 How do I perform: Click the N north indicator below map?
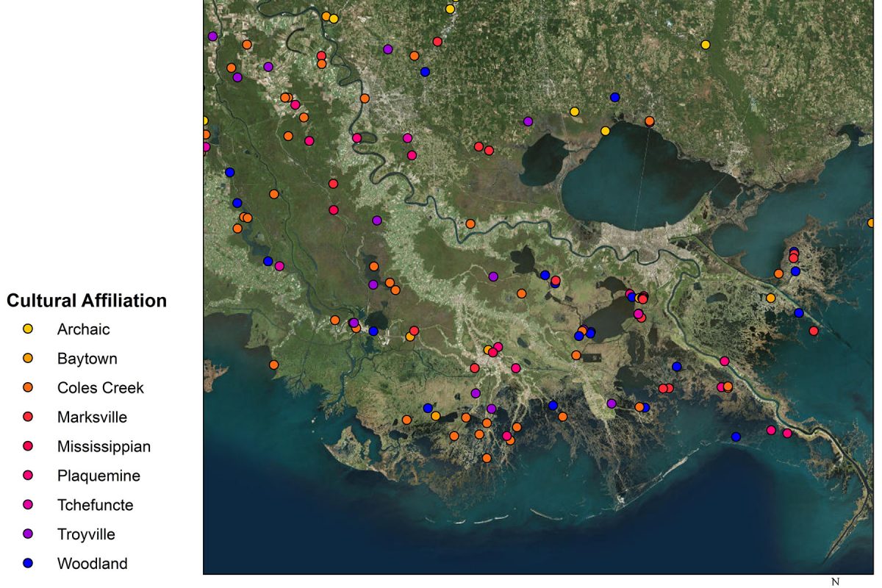[834, 581]
